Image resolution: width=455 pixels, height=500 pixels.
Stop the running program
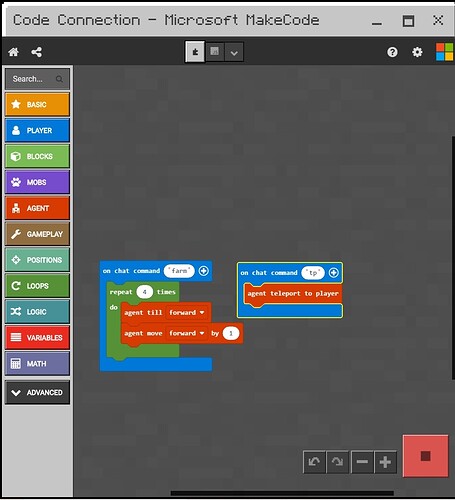(425, 456)
